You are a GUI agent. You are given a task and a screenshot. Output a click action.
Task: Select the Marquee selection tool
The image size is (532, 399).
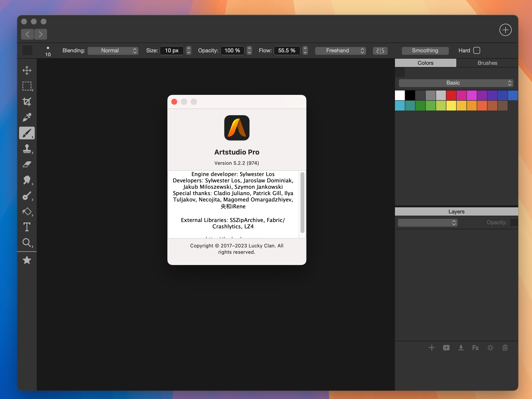[27, 86]
